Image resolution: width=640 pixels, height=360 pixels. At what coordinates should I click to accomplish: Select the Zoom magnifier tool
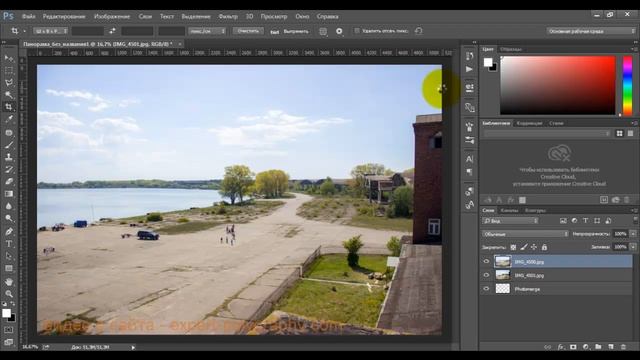click(x=9, y=294)
